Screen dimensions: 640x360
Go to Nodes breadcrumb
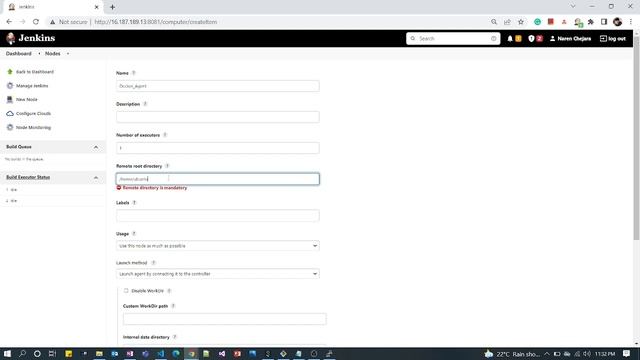click(x=53, y=53)
